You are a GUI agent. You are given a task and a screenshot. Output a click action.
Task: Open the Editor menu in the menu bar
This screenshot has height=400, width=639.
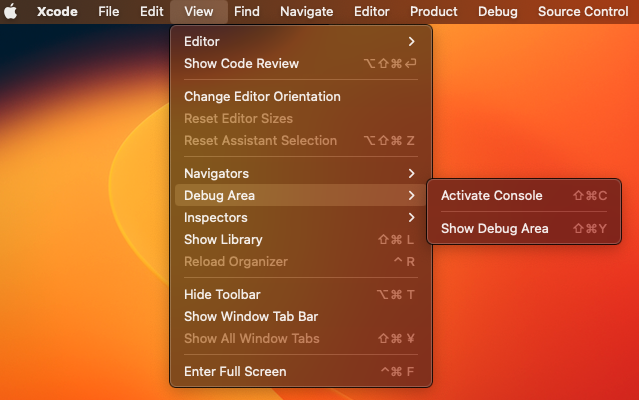click(372, 11)
